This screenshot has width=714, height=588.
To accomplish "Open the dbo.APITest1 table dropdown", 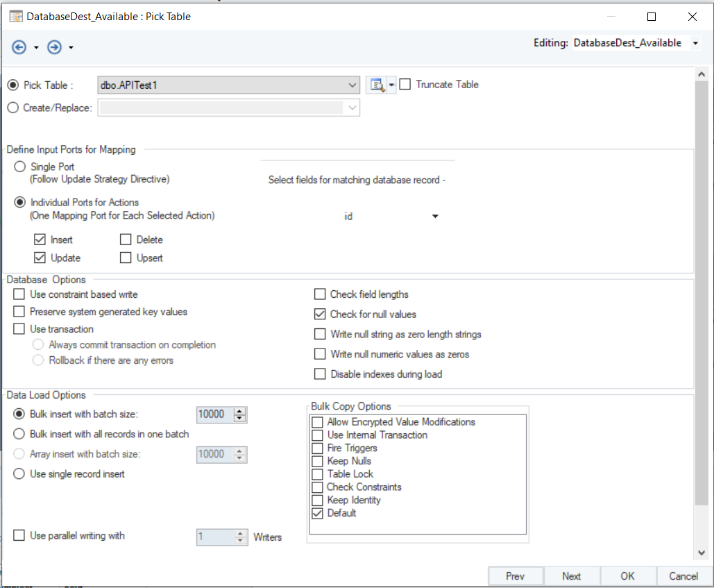I will [352, 84].
